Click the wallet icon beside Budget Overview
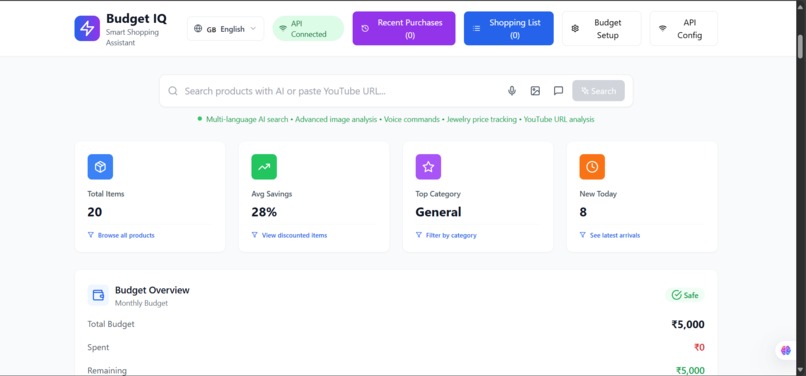806x376 pixels. click(98, 295)
